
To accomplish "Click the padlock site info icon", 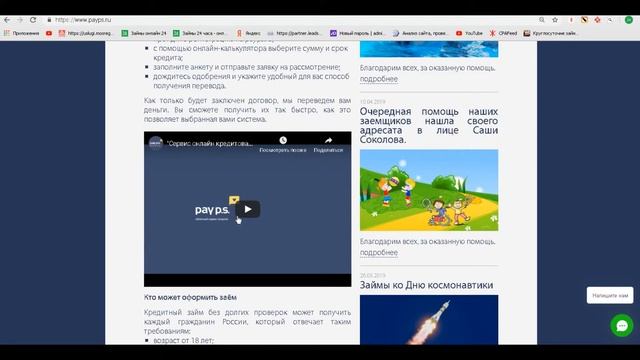I will point(49,20).
